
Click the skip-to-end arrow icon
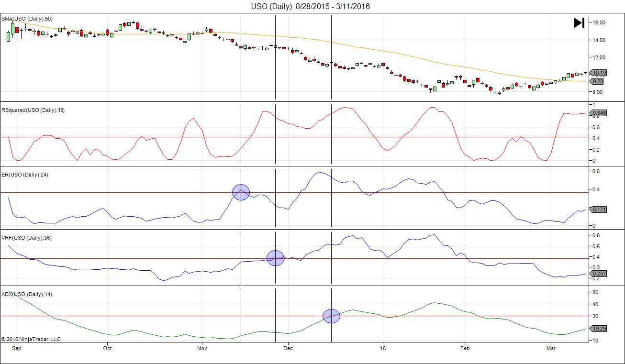coord(579,22)
